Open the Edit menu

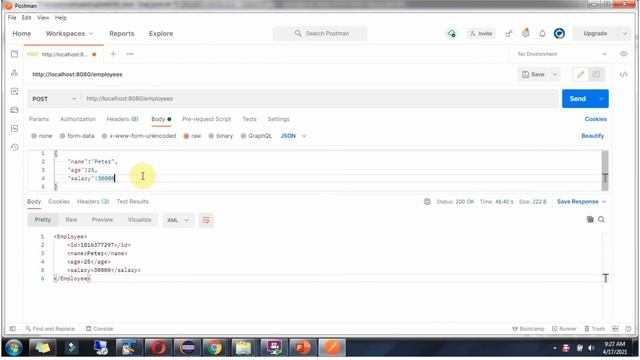pos(26,18)
